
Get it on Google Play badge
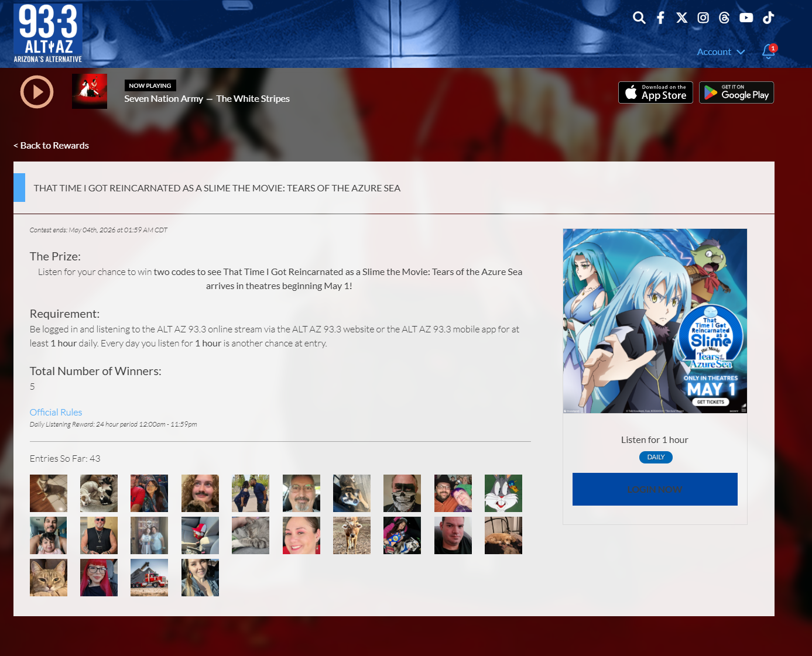(736, 92)
